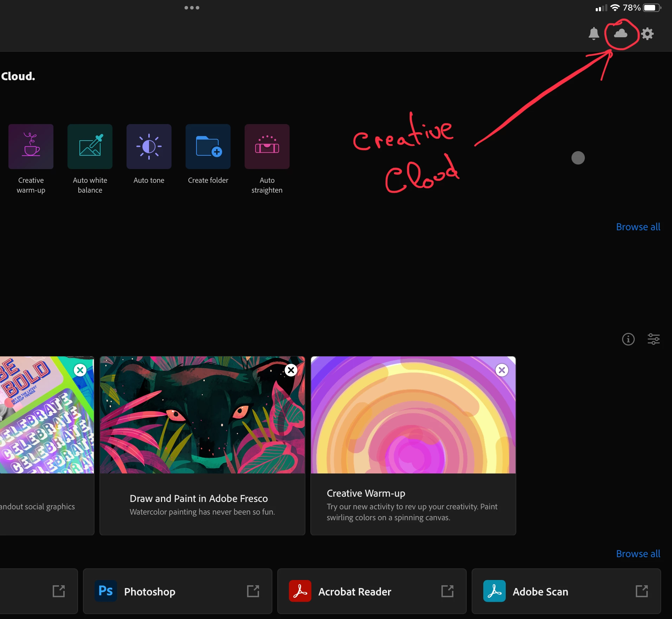Tap the three-dot multitasking indicator
This screenshot has height=619, width=672.
[192, 8]
